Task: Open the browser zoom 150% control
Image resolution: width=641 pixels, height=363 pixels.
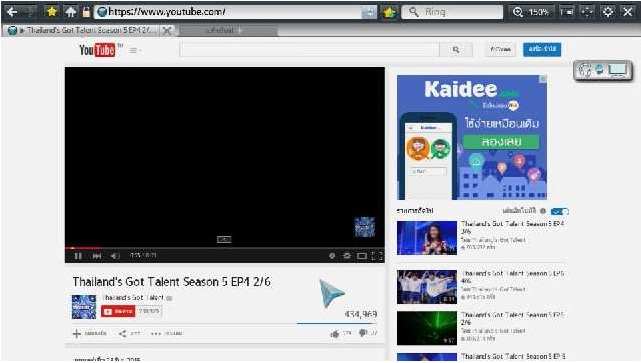Action: pos(531,12)
